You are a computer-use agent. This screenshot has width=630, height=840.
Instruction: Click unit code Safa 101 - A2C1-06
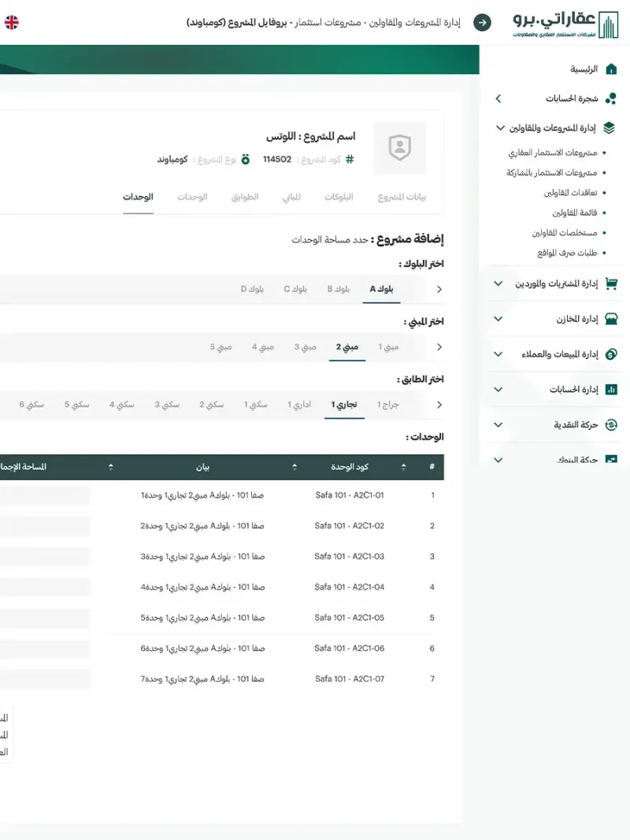click(350, 648)
